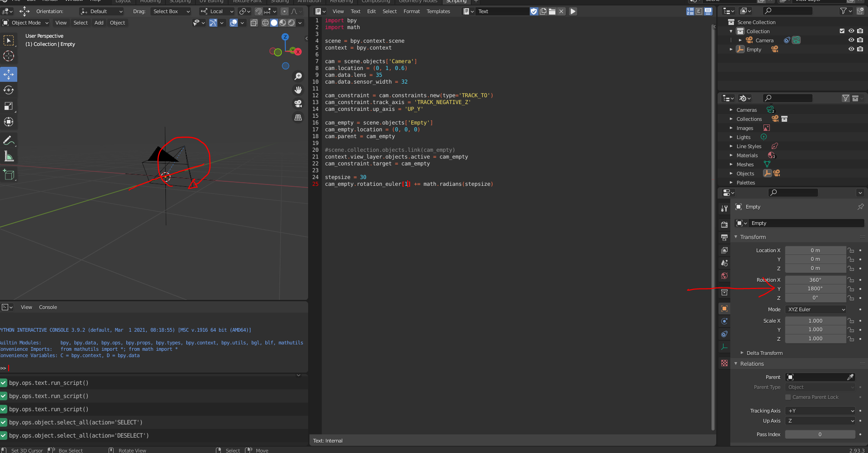Toggle fake user shield for Text
The height and width of the screenshot is (453, 868).
(x=534, y=11)
